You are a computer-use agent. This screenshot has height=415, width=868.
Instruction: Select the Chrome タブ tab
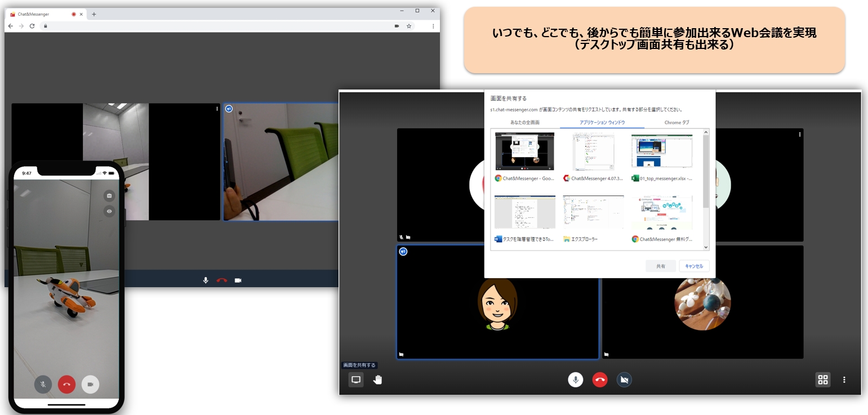pos(676,122)
